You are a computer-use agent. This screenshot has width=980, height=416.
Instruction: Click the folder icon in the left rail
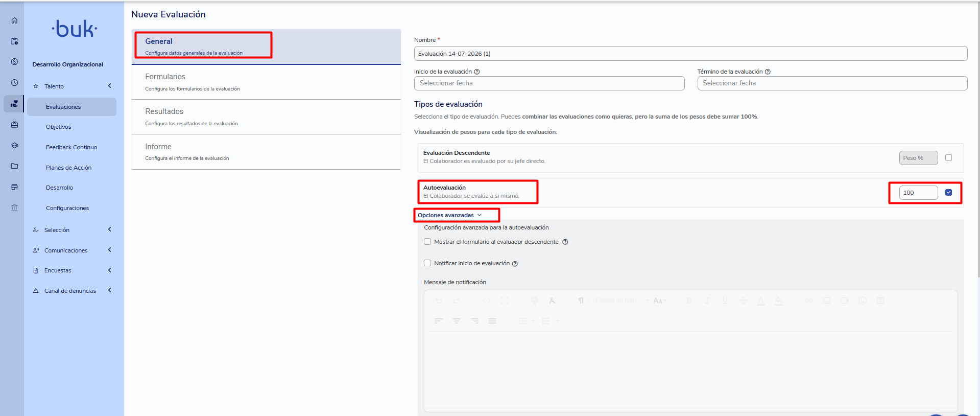[x=14, y=166]
